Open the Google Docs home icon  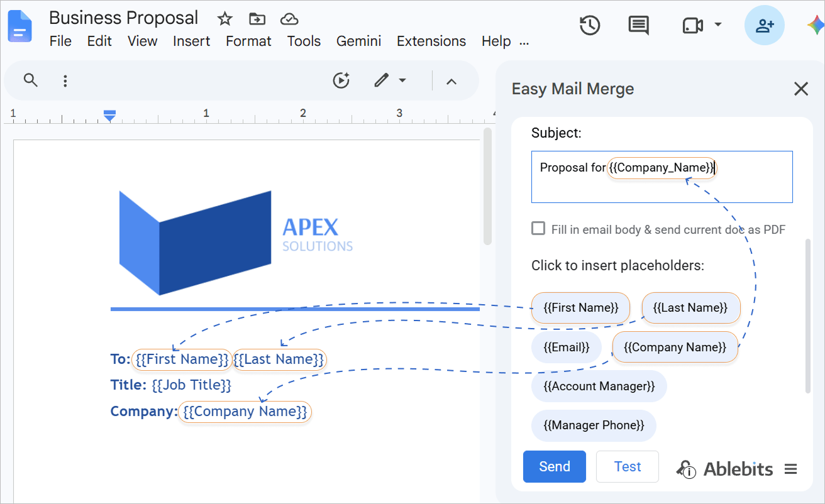click(x=20, y=26)
